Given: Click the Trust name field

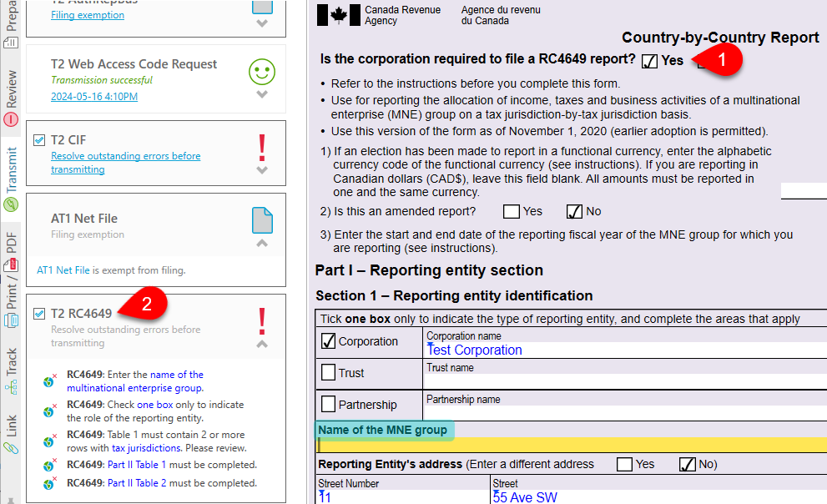Looking at the screenshot, I should (x=626, y=381).
